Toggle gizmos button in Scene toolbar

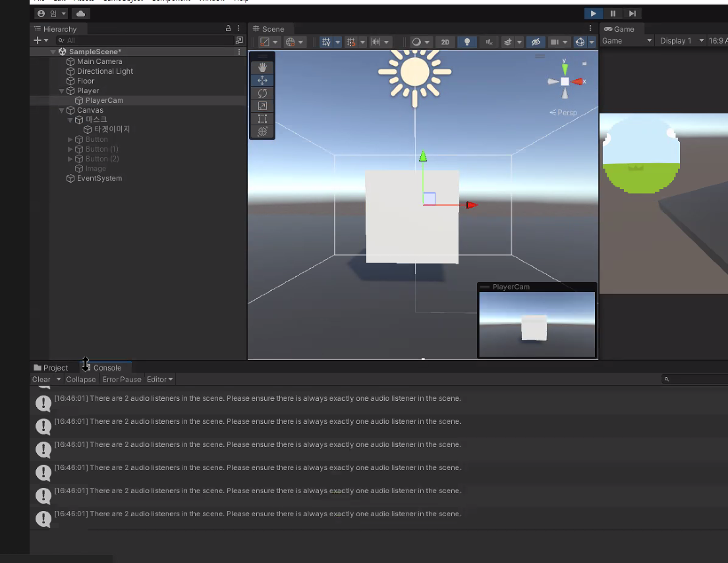click(580, 42)
